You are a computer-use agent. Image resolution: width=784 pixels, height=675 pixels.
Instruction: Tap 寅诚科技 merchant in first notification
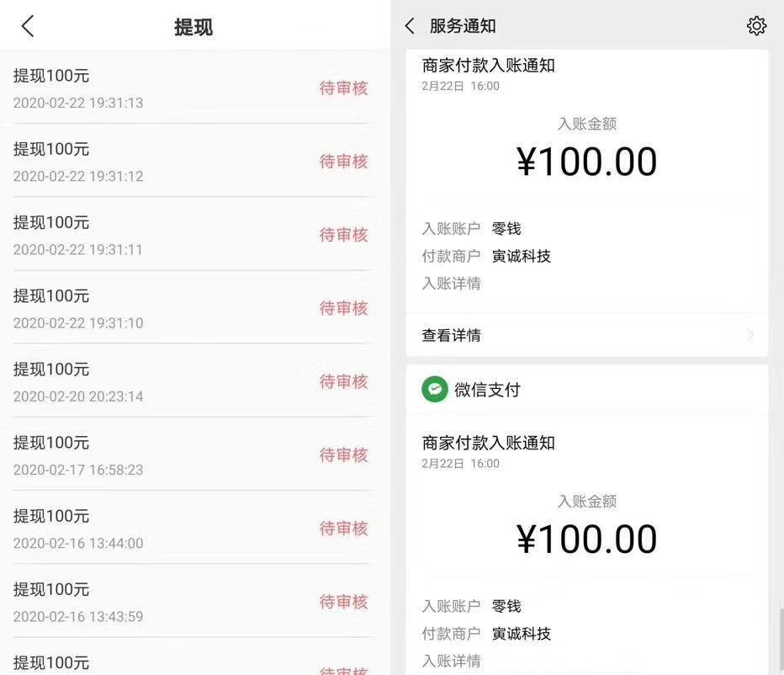(522, 256)
